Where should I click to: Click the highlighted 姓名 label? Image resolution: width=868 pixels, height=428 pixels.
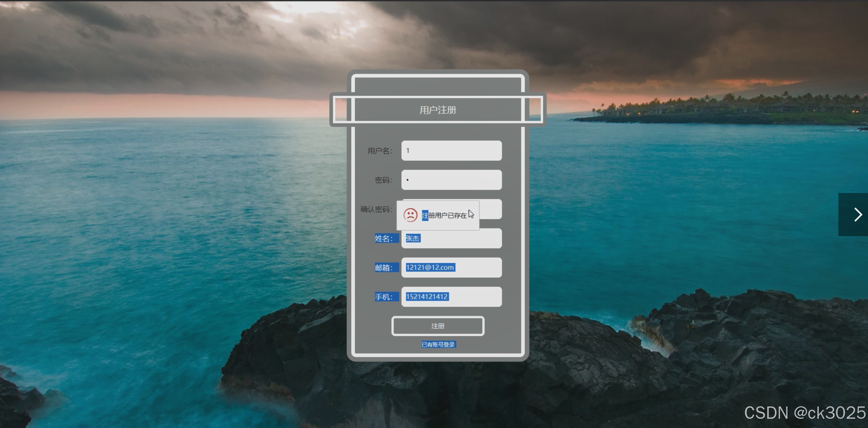click(383, 238)
